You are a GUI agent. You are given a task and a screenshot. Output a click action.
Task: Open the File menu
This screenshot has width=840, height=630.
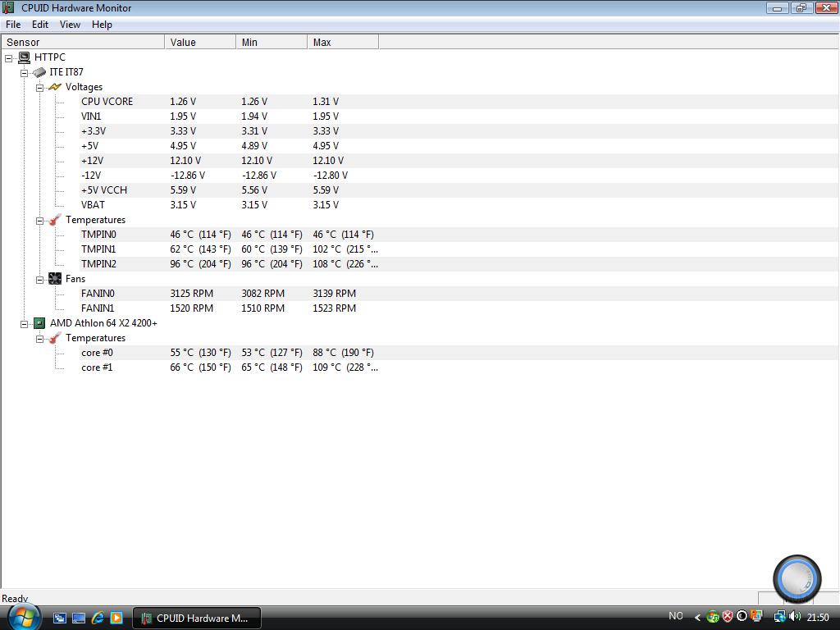(13, 25)
